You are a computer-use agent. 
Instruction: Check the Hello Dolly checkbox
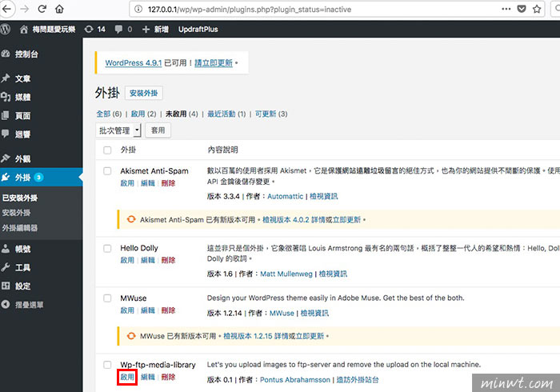pos(107,248)
